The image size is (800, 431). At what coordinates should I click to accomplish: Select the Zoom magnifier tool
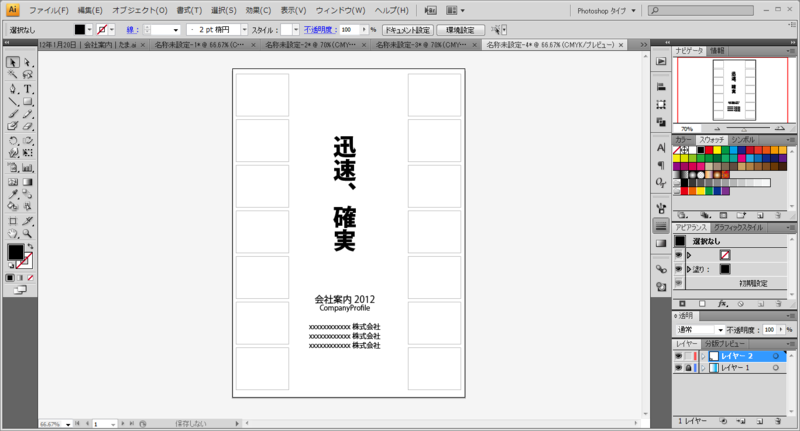pyautogui.click(x=28, y=234)
